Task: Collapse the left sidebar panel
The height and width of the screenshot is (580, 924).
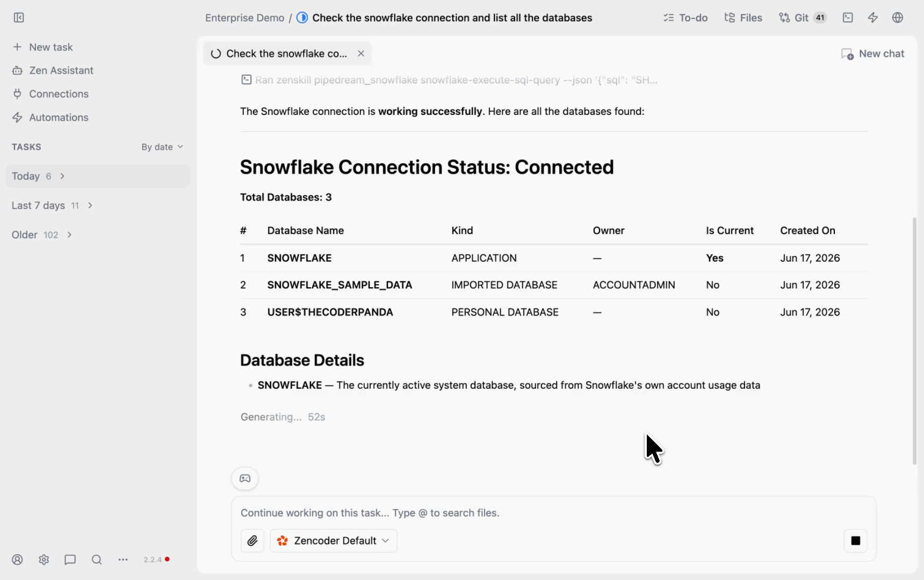Action: (x=19, y=18)
